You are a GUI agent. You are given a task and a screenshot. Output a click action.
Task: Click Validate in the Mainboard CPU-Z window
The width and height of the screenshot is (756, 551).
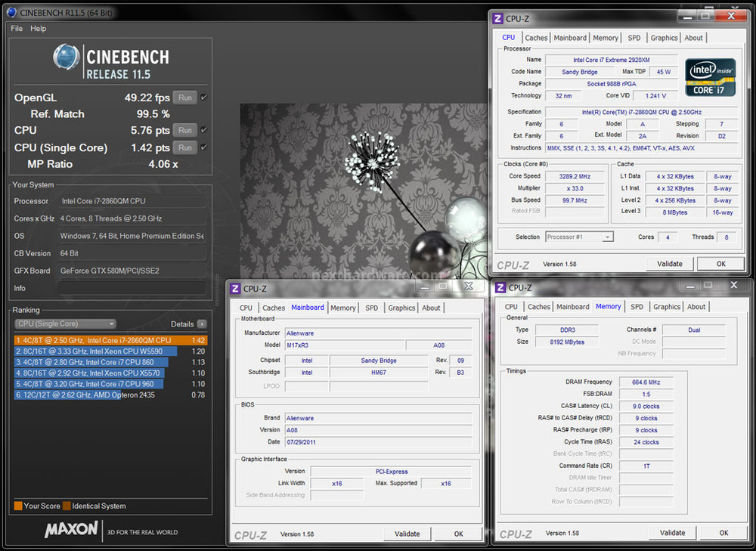[x=407, y=534]
